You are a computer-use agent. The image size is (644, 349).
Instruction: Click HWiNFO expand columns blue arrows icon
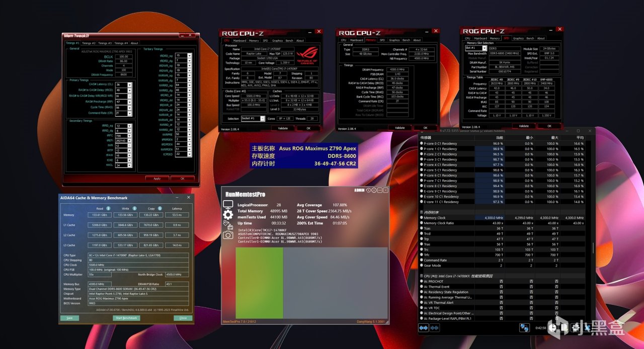[423, 328]
